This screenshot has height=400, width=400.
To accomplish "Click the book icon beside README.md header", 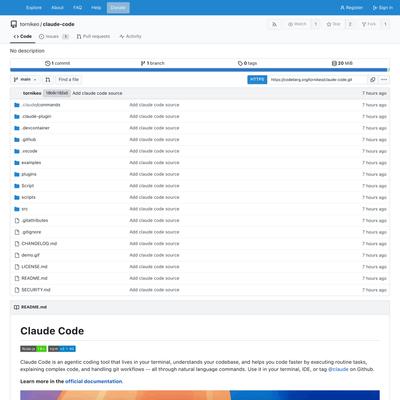I will click(16, 307).
